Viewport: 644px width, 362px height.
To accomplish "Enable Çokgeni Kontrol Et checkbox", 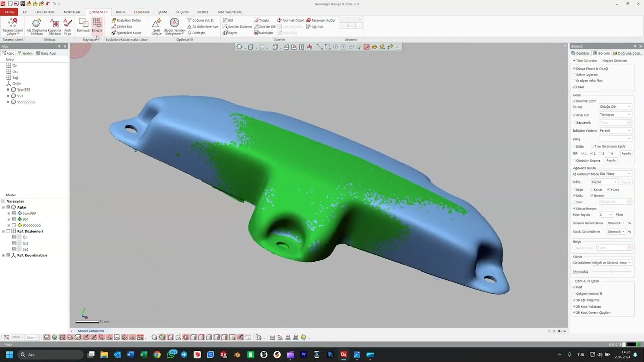I will pyautogui.click(x=574, y=293).
